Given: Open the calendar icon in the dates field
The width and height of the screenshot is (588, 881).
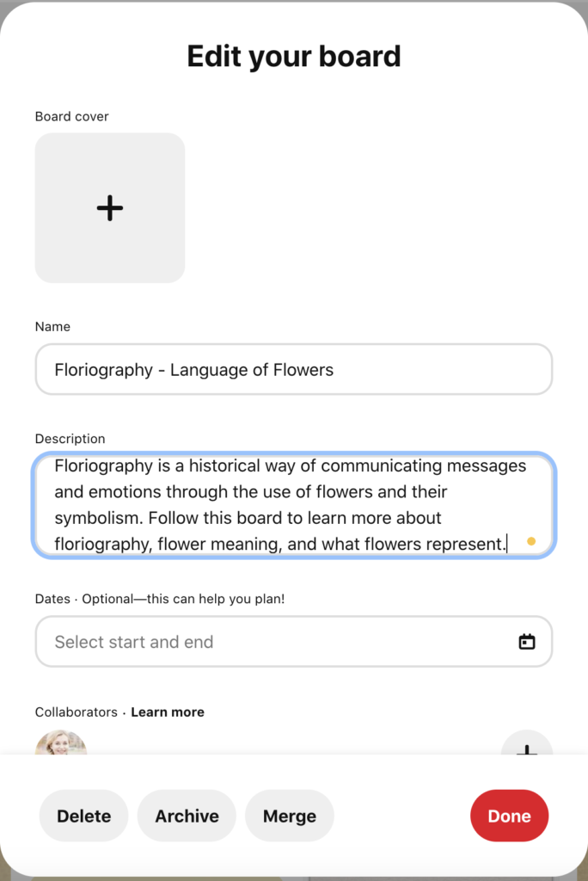Looking at the screenshot, I should pos(527,642).
